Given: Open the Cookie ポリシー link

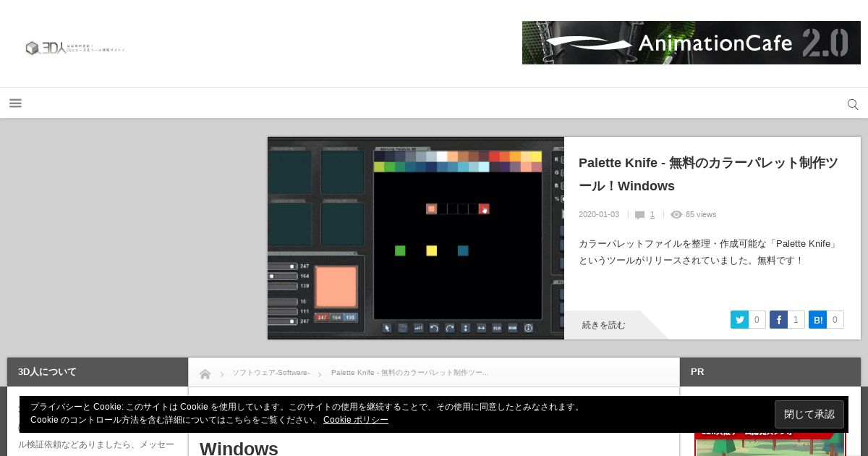Looking at the screenshot, I should [356, 420].
